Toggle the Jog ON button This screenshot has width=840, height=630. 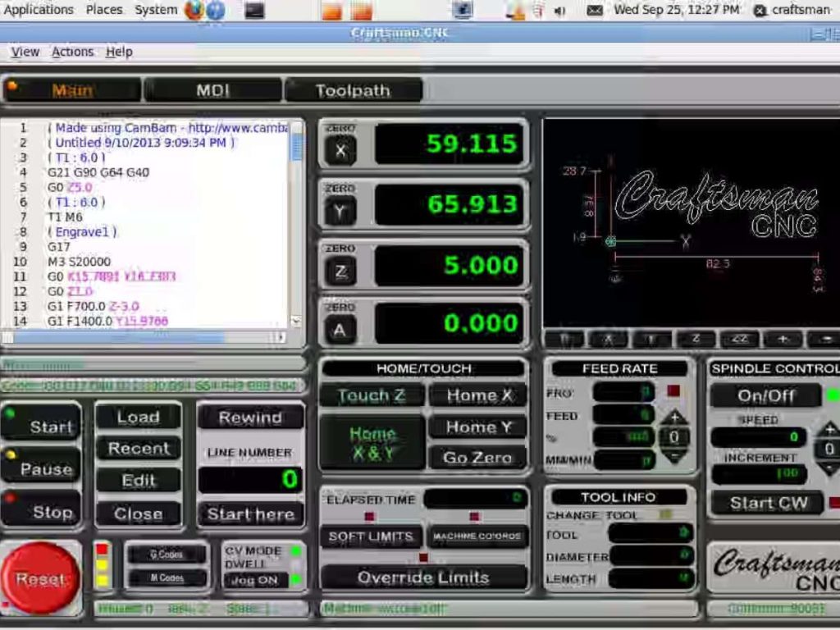tap(254, 580)
